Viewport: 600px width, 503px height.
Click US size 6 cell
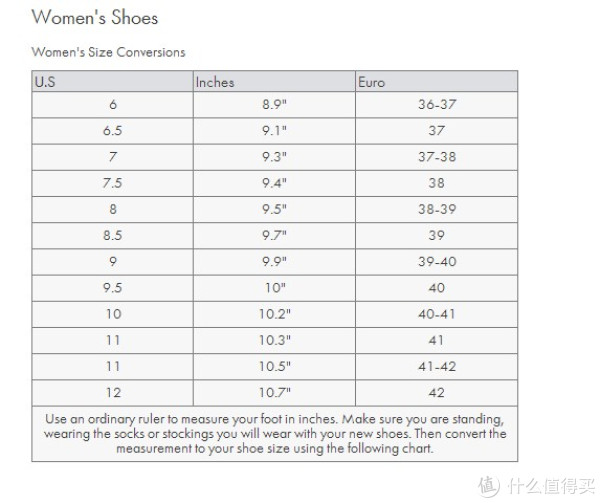click(112, 105)
